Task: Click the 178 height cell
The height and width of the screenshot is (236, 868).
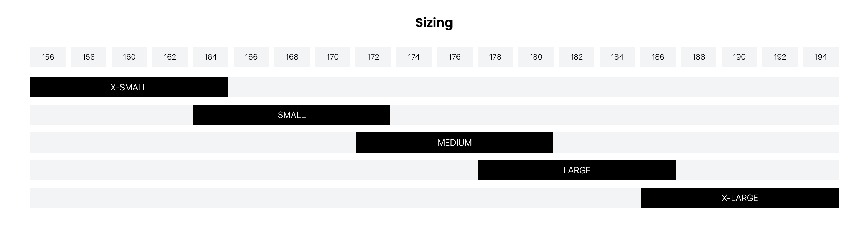Action: coord(495,57)
